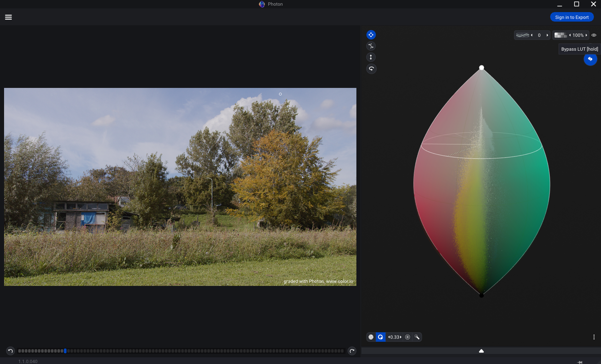601x364 pixels.
Task: Click the checkerboard opacity icon
Action: tap(561, 35)
